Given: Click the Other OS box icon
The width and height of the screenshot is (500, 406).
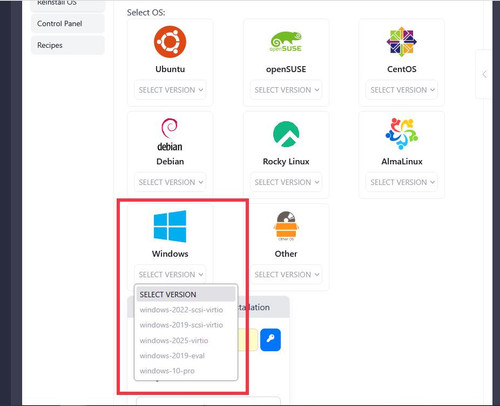Looking at the screenshot, I should (286, 226).
